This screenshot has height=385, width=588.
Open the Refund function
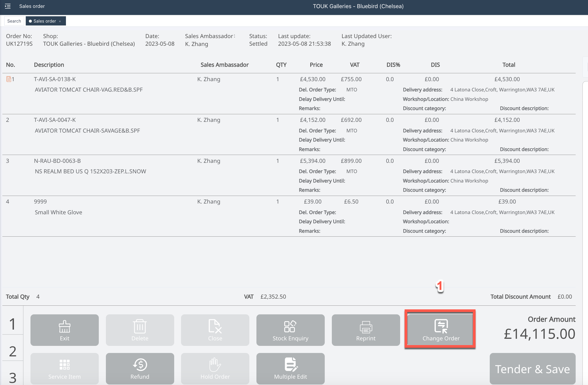pyautogui.click(x=140, y=368)
